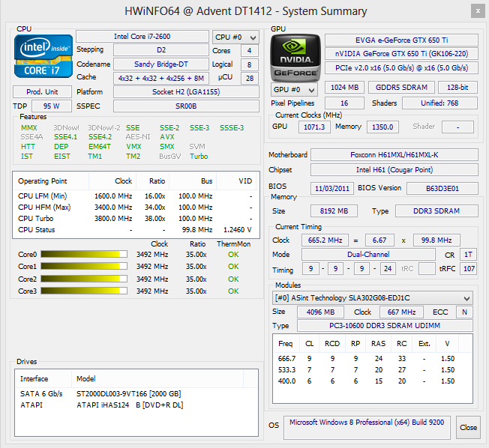Click the Codename Sandy Bridge-DT field

pos(161,64)
